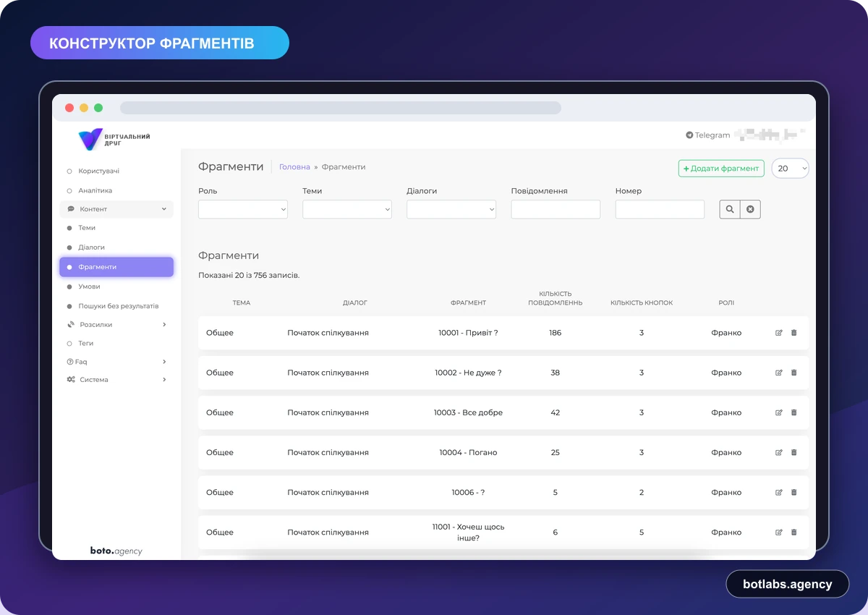868x615 pixels.
Task: Delete the 10006 - ? fragment
Action: click(x=794, y=492)
